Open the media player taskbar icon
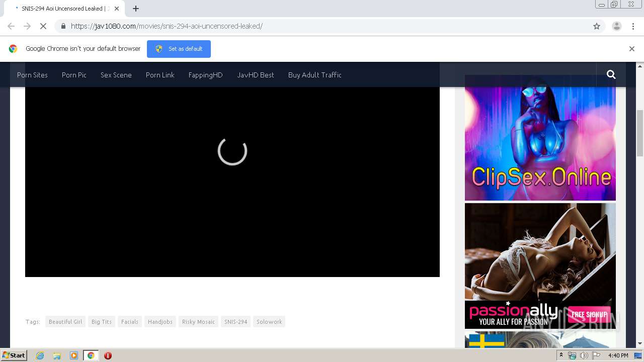Image resolution: width=644 pixels, height=362 pixels. click(74, 355)
